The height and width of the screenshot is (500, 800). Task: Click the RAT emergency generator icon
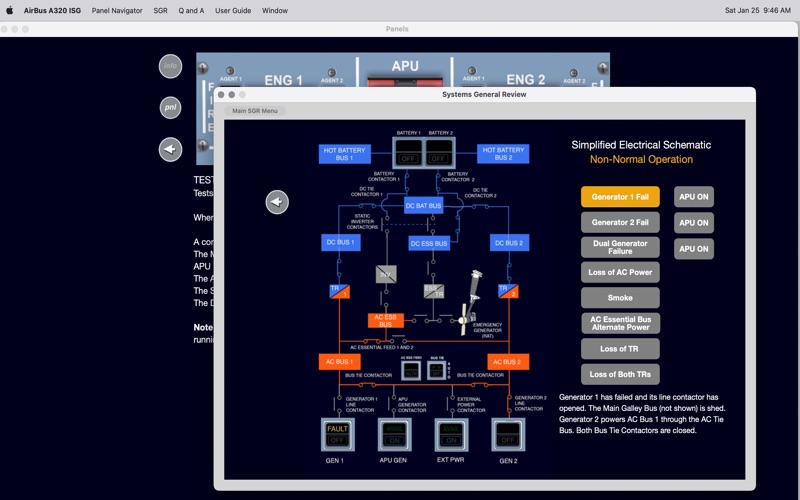click(x=470, y=303)
